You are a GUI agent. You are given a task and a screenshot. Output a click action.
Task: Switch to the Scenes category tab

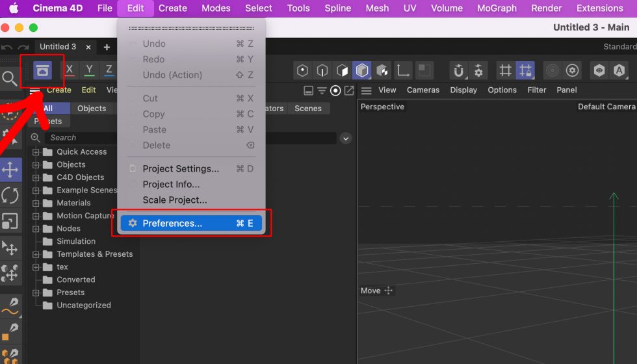click(308, 109)
